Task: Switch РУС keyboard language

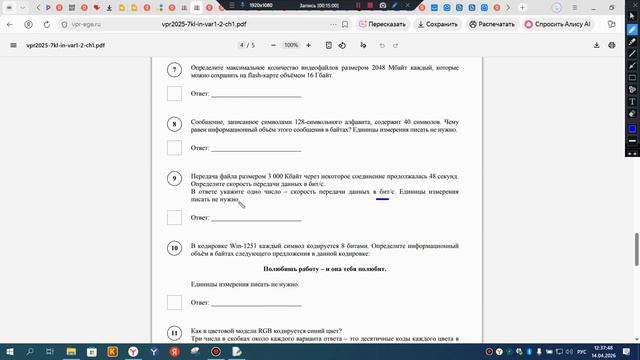Action: (x=582, y=352)
